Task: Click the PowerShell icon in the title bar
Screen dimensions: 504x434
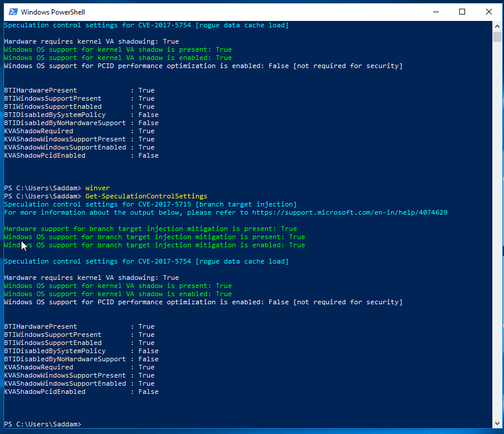Action: [x=13, y=12]
